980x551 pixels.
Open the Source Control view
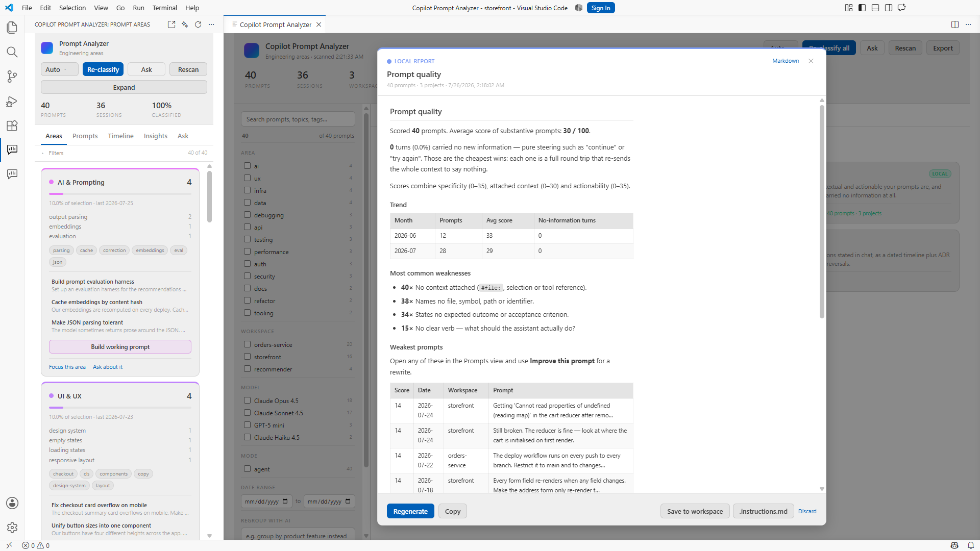[x=12, y=77]
